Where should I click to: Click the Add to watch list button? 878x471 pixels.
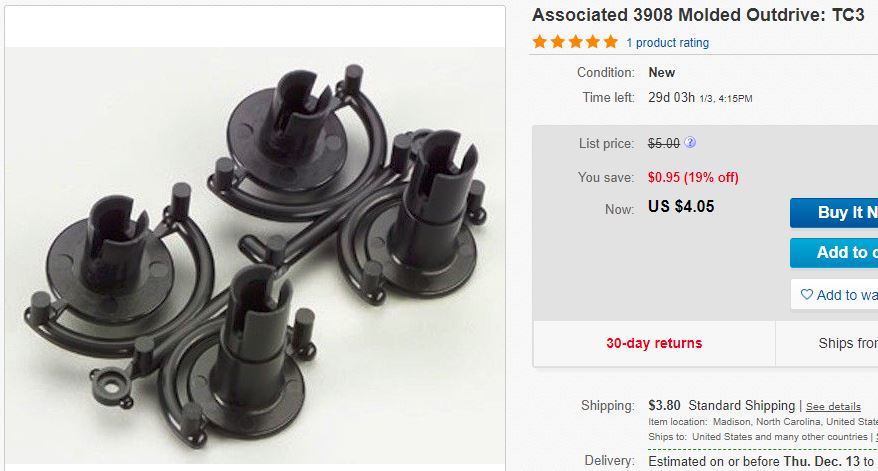(834, 295)
